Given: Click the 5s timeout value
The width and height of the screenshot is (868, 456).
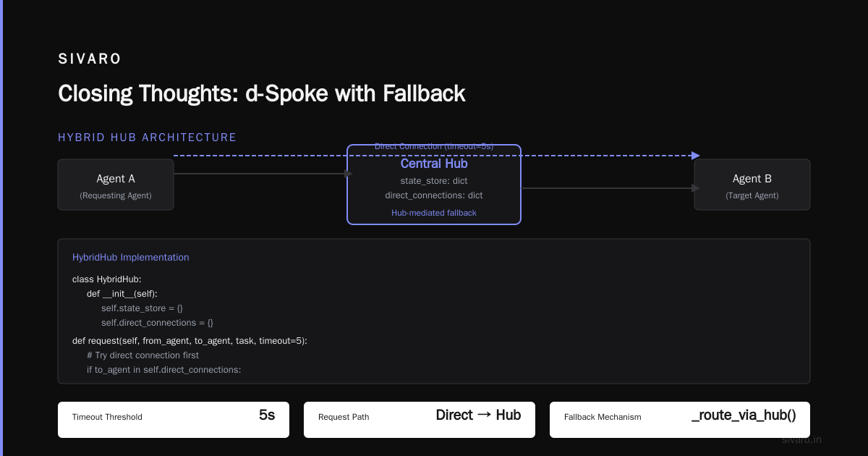Looking at the screenshot, I should click(267, 415).
